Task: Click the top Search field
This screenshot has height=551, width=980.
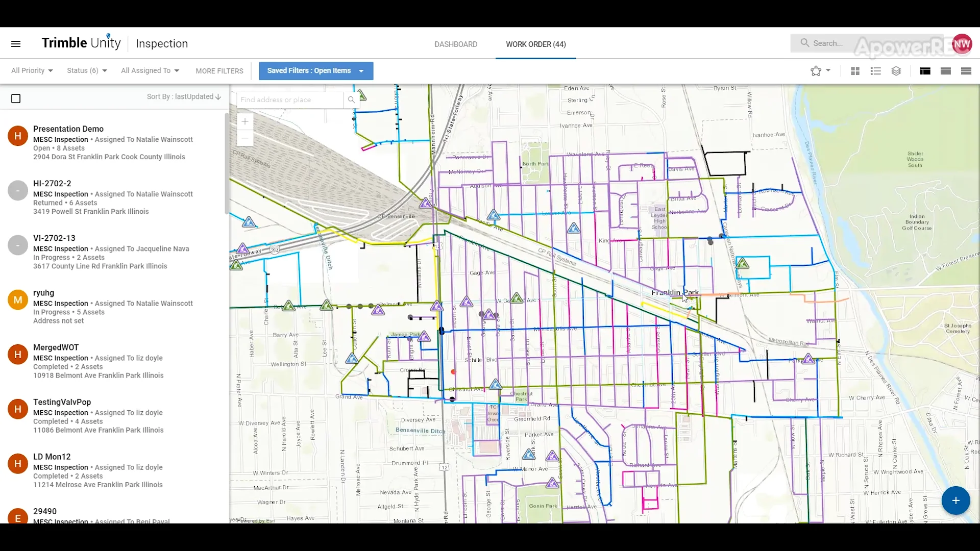Action: (868, 43)
